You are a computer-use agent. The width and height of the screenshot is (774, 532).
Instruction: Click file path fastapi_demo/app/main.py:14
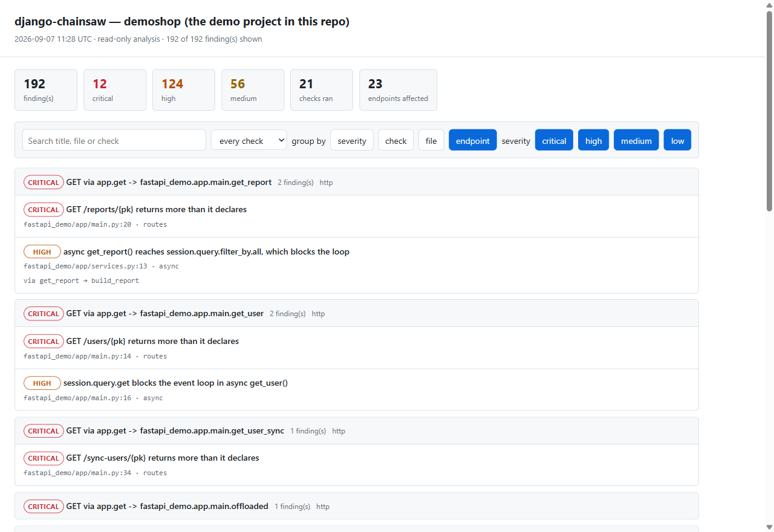(77, 356)
